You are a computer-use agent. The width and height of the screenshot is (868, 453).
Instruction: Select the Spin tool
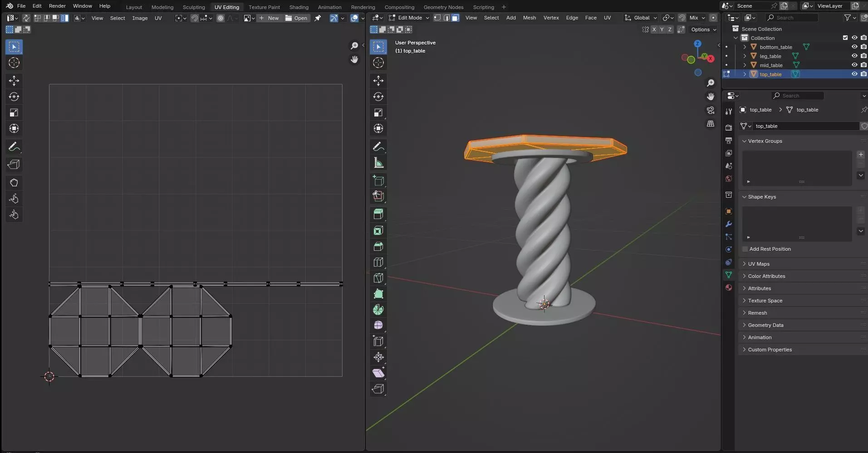378,310
